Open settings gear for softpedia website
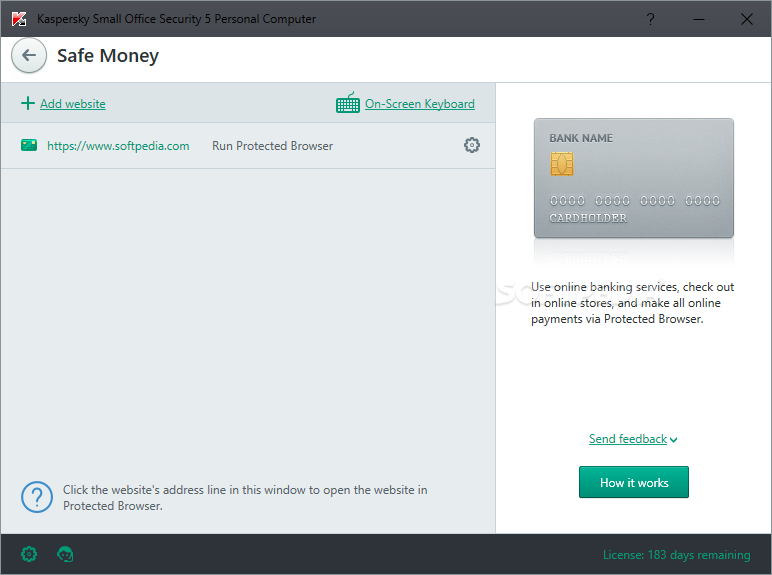 [472, 145]
